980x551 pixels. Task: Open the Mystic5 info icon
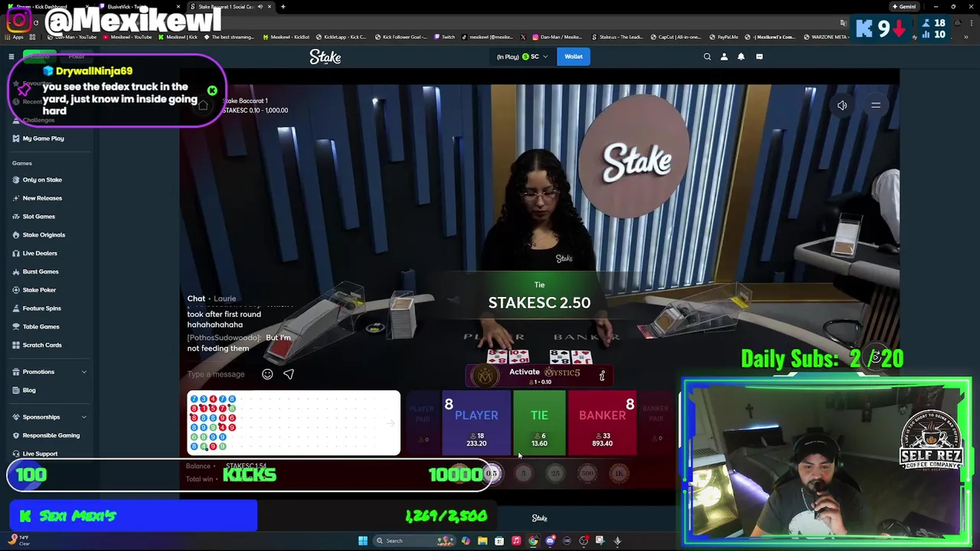coord(602,376)
